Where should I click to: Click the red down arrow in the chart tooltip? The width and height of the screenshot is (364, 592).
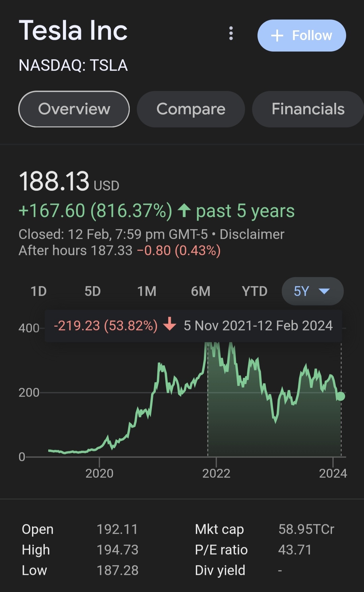(170, 324)
